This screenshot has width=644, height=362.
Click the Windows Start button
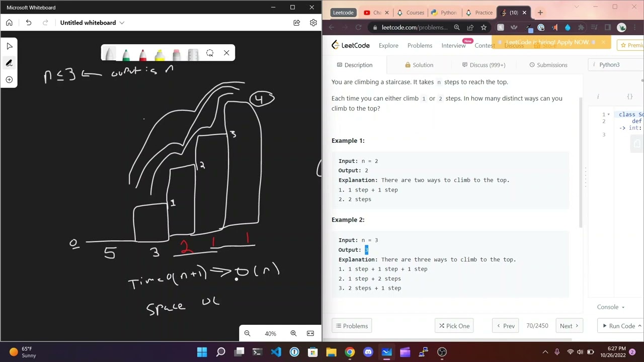(x=202, y=352)
